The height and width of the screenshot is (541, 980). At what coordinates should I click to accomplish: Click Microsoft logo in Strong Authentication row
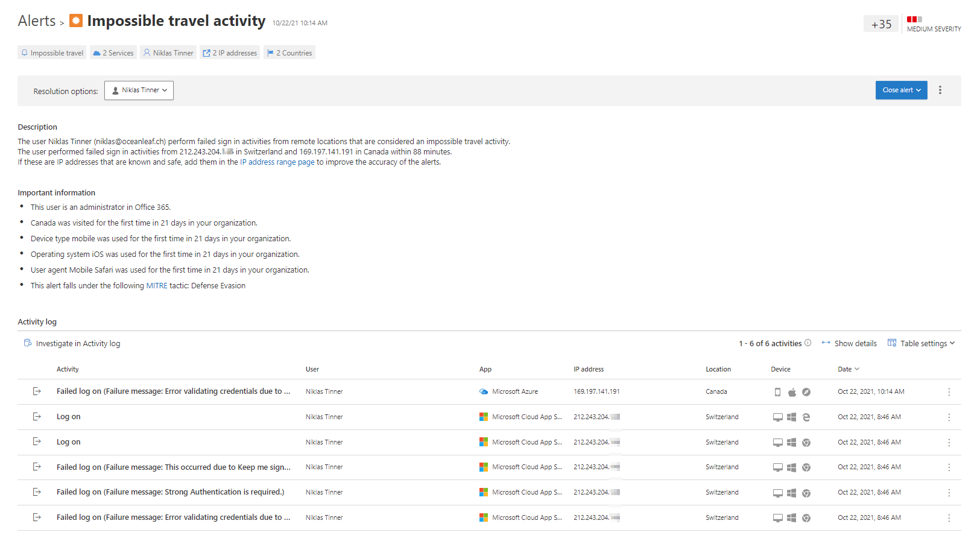484,492
